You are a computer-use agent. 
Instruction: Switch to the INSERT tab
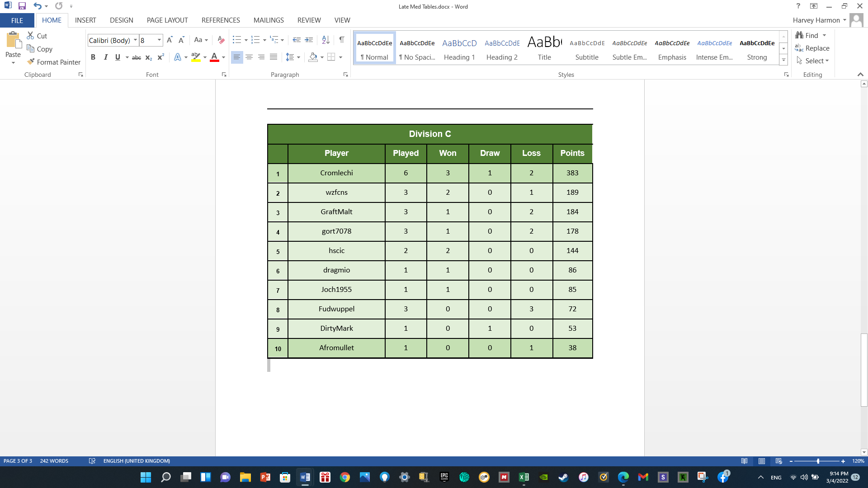(85, 20)
